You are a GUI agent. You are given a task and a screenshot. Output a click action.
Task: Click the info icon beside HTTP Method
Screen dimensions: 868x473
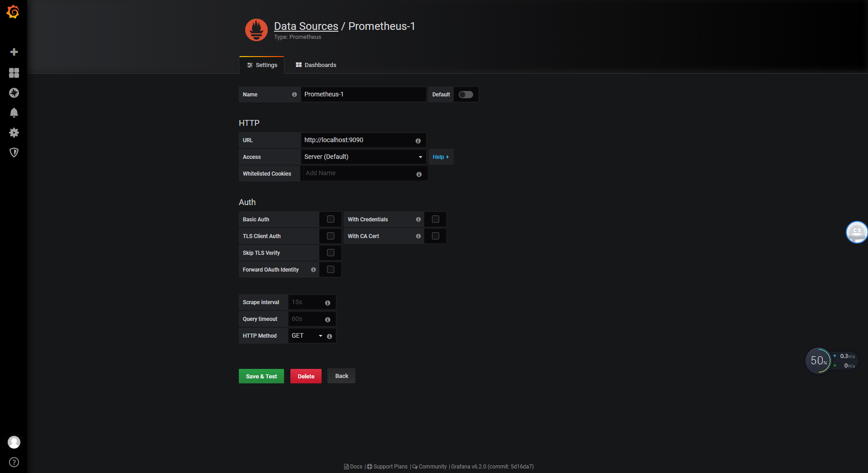pyautogui.click(x=329, y=336)
